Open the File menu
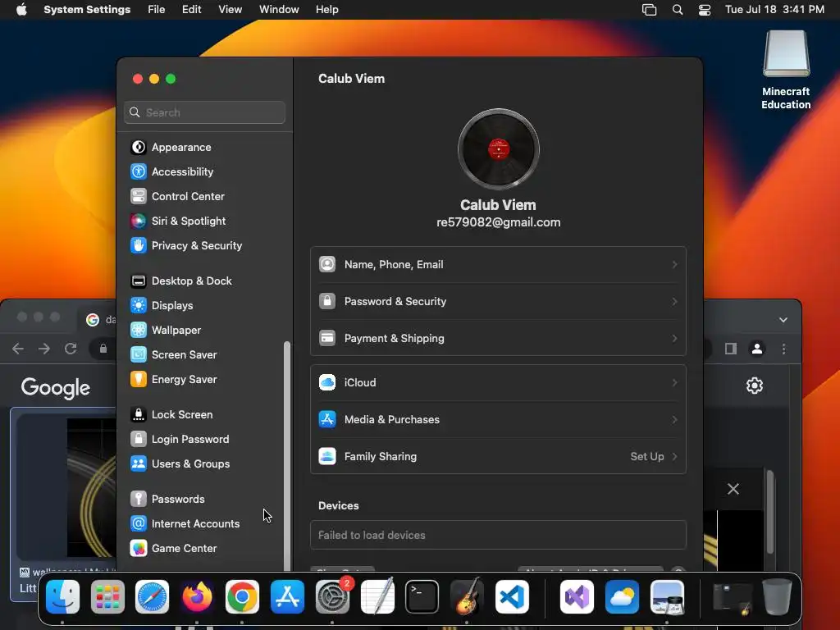The height and width of the screenshot is (630, 840). click(x=157, y=10)
